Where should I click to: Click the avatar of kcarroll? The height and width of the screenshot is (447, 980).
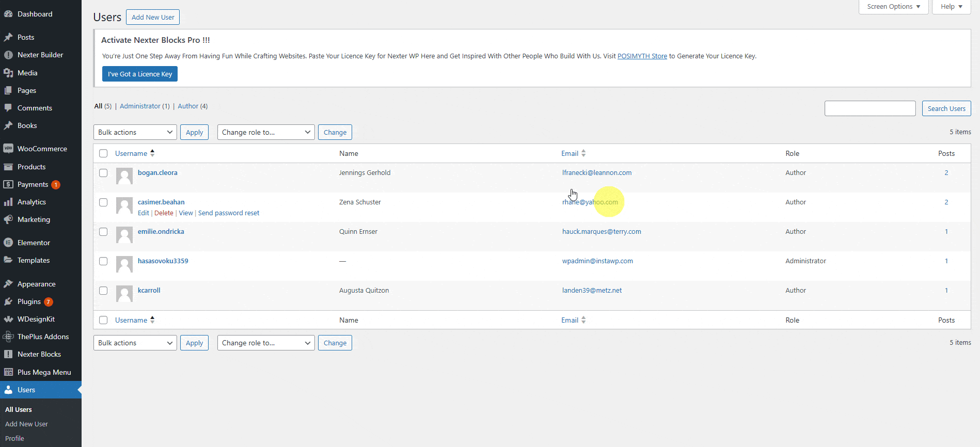point(124,294)
